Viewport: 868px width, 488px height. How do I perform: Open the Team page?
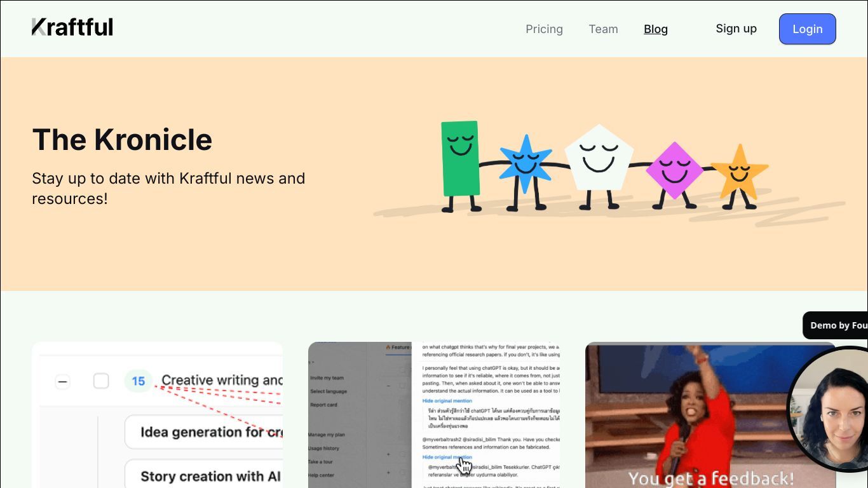pos(603,29)
